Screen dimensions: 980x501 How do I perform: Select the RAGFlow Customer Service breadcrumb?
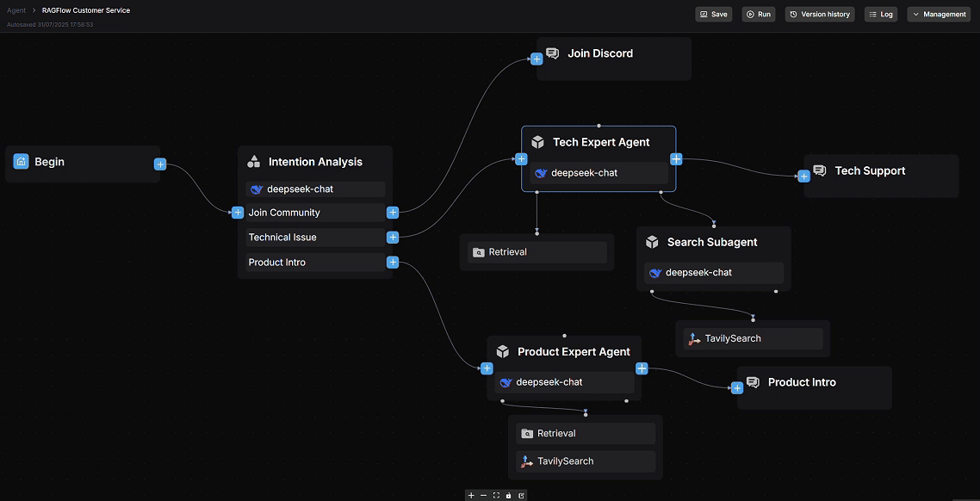pyautogui.click(x=84, y=10)
